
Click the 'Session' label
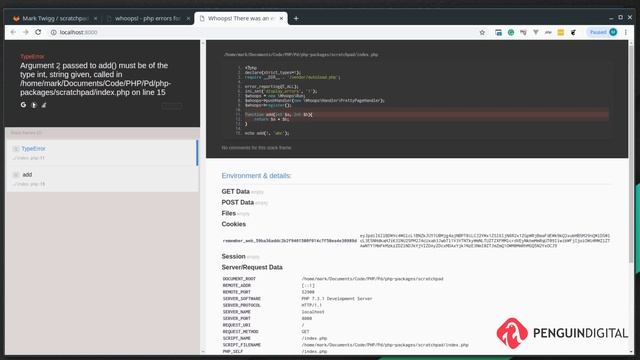tap(233, 256)
